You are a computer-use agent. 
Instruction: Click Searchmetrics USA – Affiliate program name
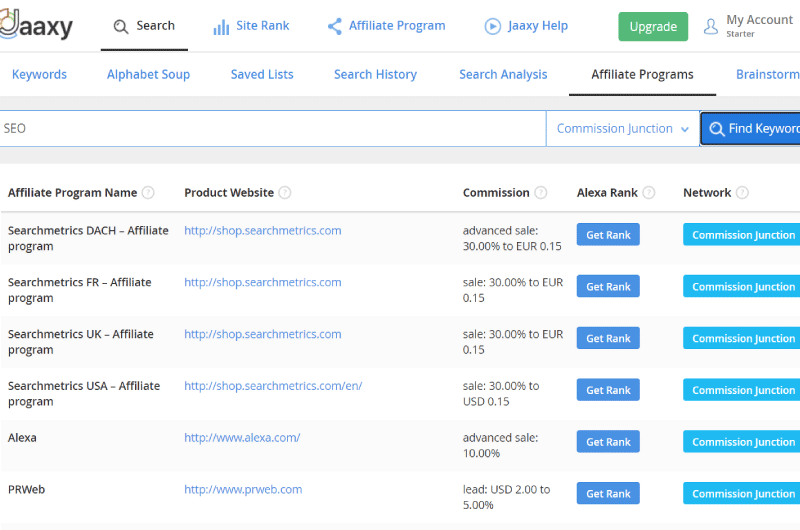[x=84, y=393]
